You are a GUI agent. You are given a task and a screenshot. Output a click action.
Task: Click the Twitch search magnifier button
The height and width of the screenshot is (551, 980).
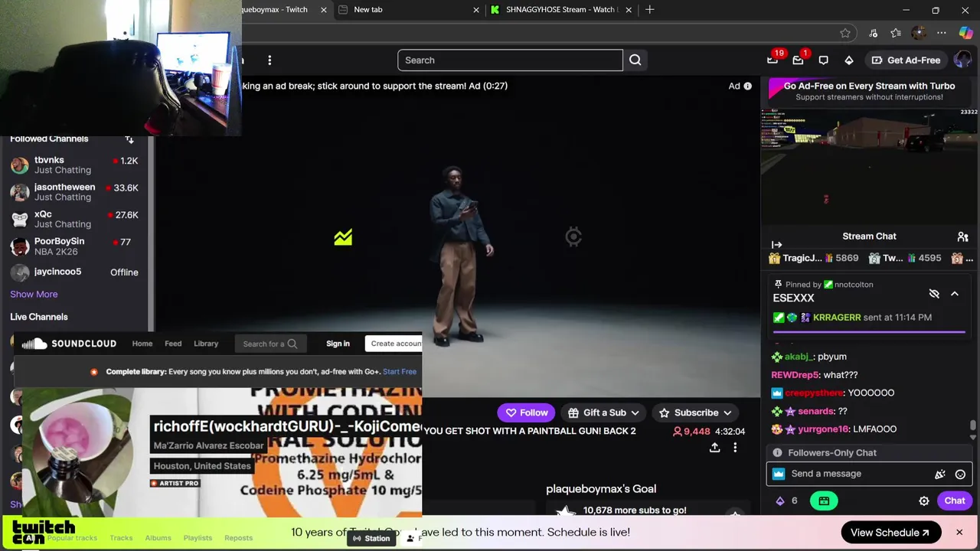(x=635, y=60)
